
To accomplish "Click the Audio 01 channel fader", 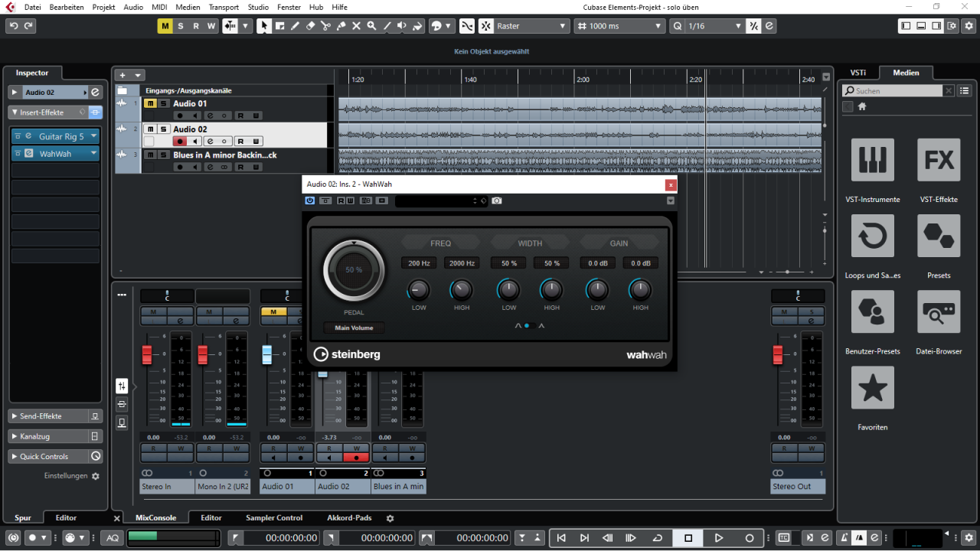I will [x=266, y=354].
